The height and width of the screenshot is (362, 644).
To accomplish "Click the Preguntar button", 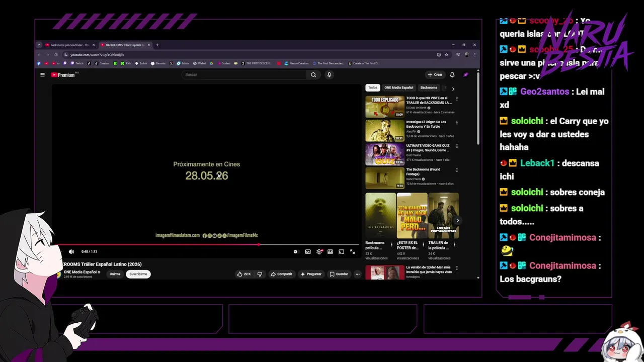I will pyautogui.click(x=311, y=274).
